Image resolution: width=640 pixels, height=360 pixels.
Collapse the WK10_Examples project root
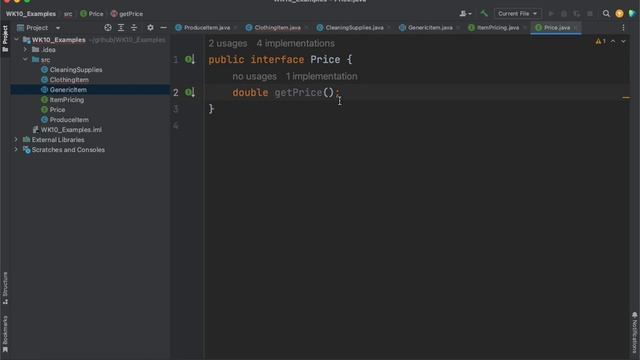click(x=16, y=40)
